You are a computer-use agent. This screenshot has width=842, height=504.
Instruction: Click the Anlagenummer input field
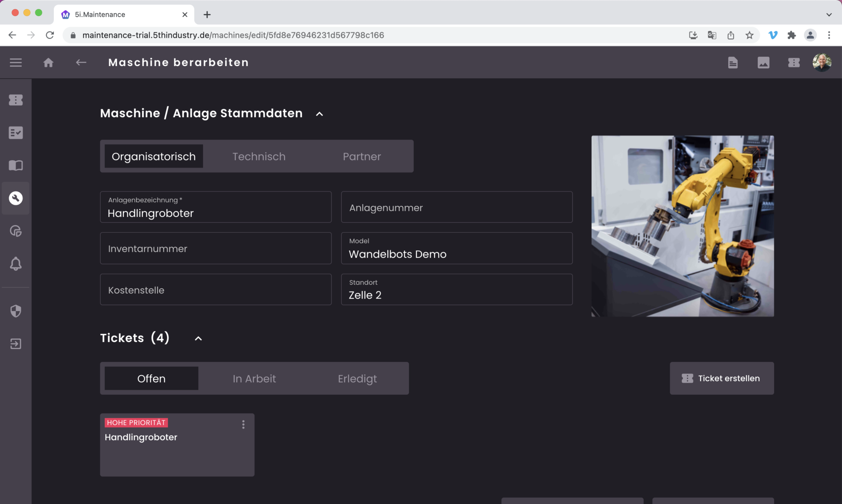[456, 207]
